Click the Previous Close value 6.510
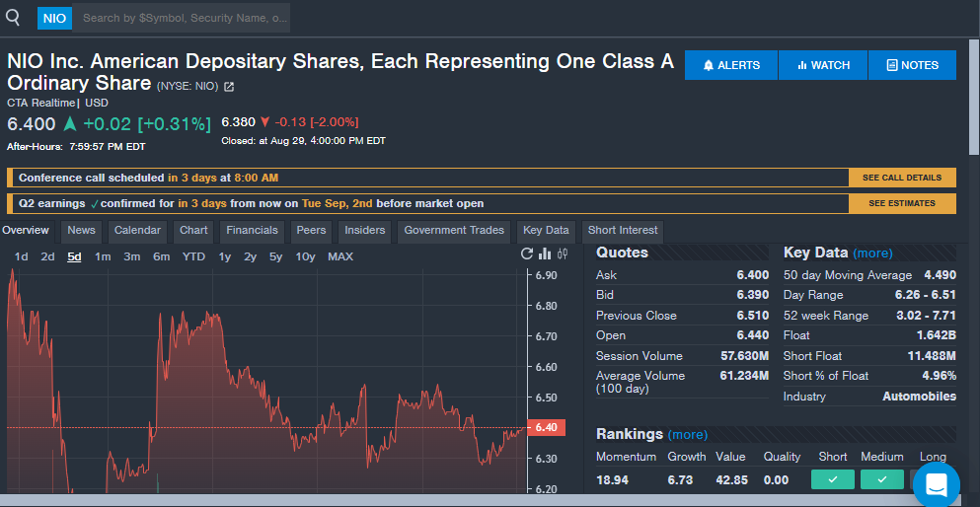This screenshot has width=980, height=507. (752, 316)
